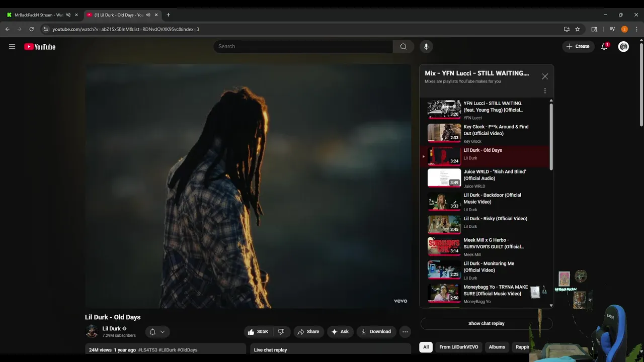Show chat replay

tap(487, 324)
